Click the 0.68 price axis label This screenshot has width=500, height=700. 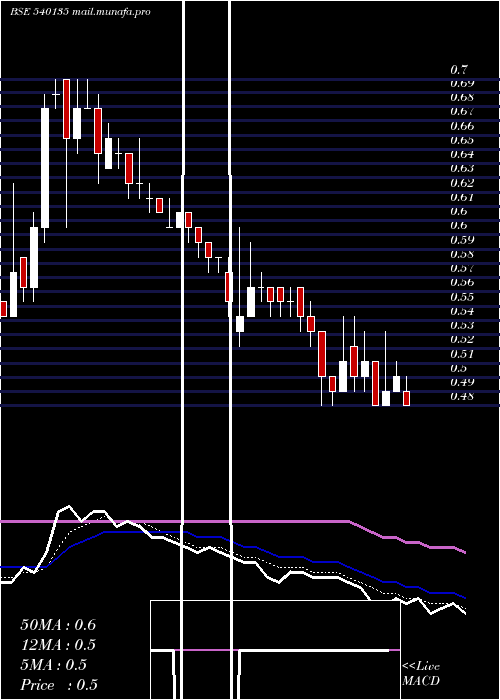pyautogui.click(x=462, y=97)
